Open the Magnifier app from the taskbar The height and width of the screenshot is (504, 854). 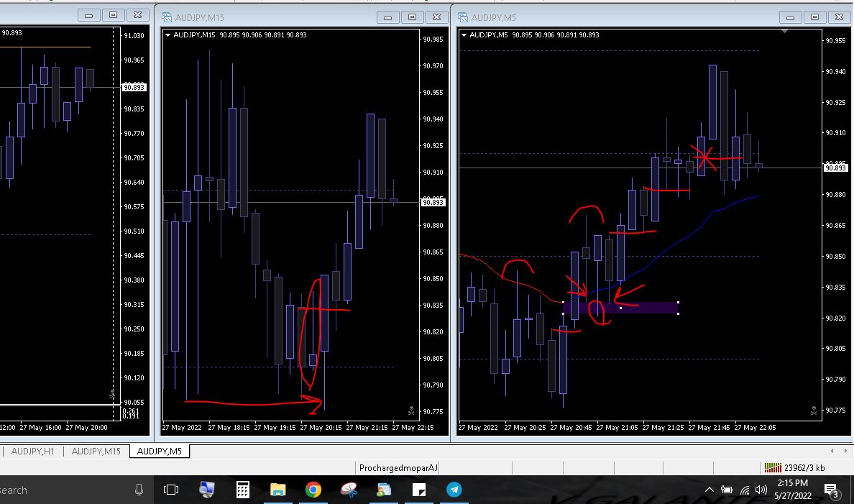pos(206,490)
